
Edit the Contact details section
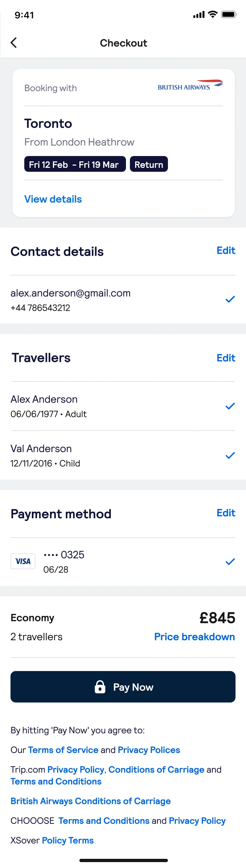226,250
